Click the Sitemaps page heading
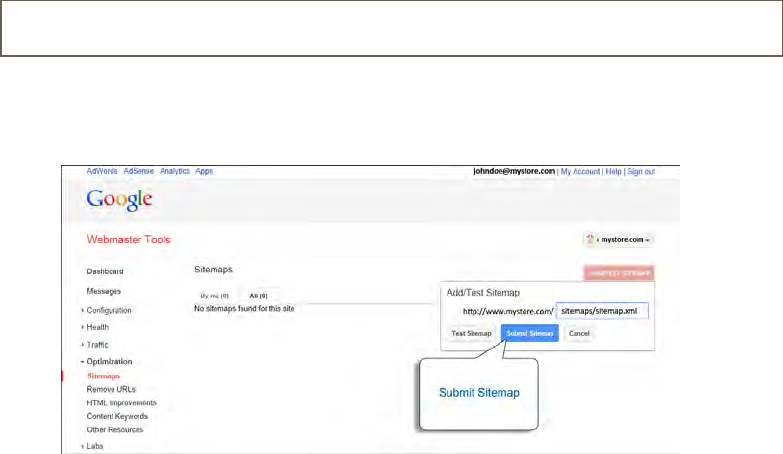The width and height of the screenshot is (783, 454). click(x=213, y=269)
